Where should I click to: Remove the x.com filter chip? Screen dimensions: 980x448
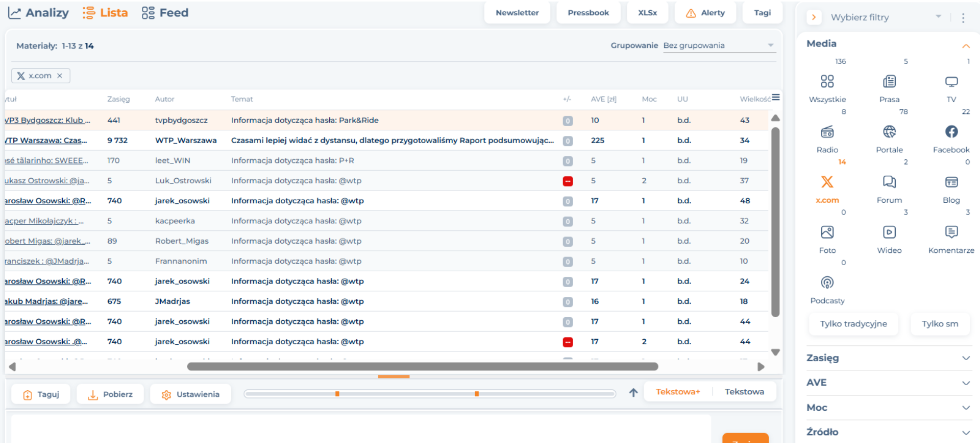(60, 76)
